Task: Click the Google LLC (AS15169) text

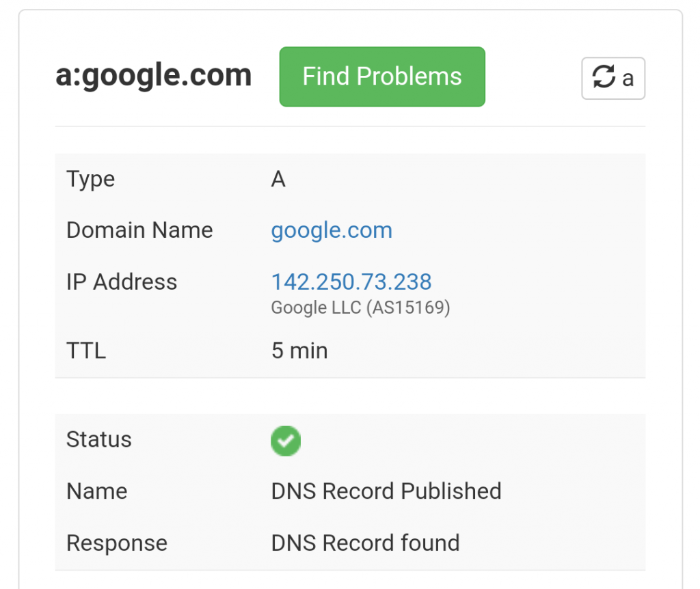Action: 361,308
